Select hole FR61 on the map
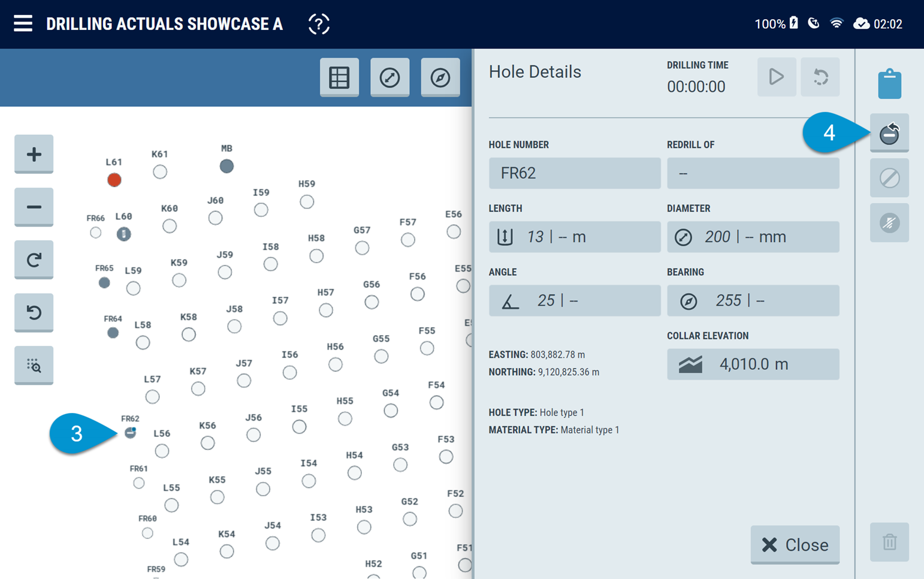 click(138, 482)
